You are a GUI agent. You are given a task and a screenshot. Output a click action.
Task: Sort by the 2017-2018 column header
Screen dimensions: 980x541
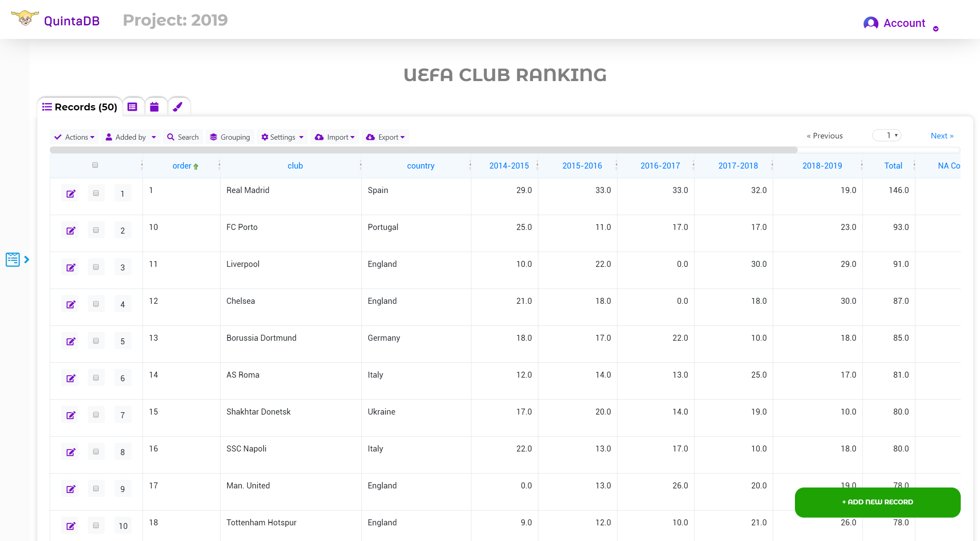pos(738,166)
